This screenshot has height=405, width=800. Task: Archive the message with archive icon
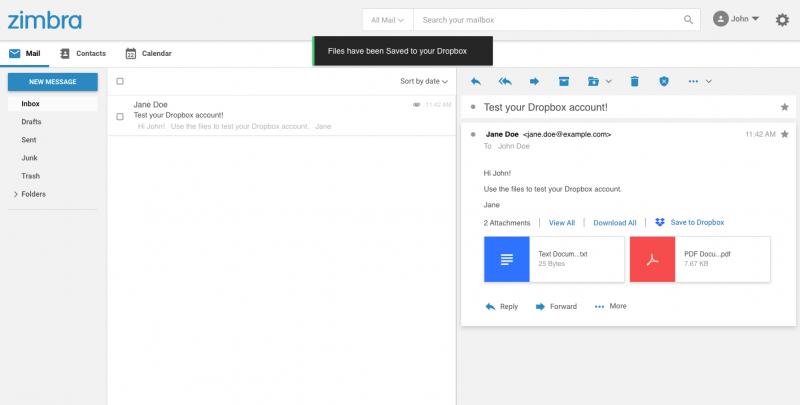click(x=563, y=81)
